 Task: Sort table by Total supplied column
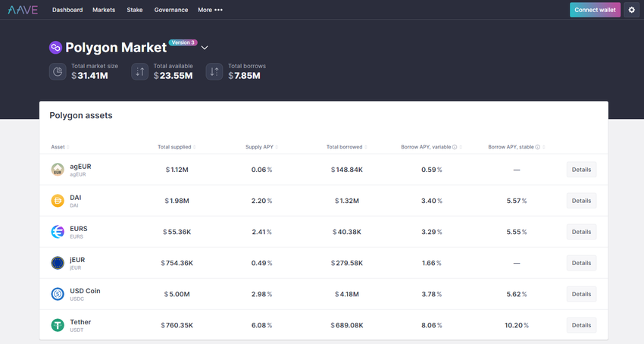point(176,147)
